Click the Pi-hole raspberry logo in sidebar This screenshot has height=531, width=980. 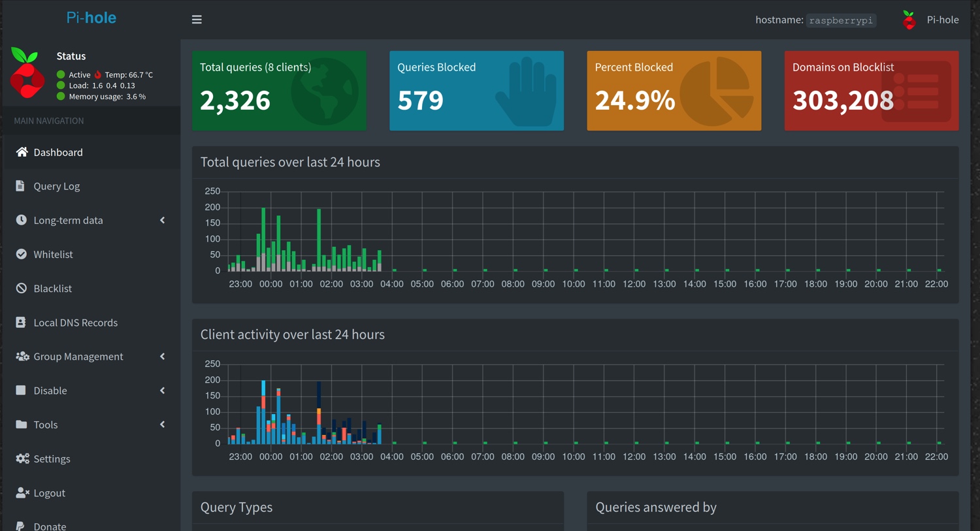(x=27, y=73)
